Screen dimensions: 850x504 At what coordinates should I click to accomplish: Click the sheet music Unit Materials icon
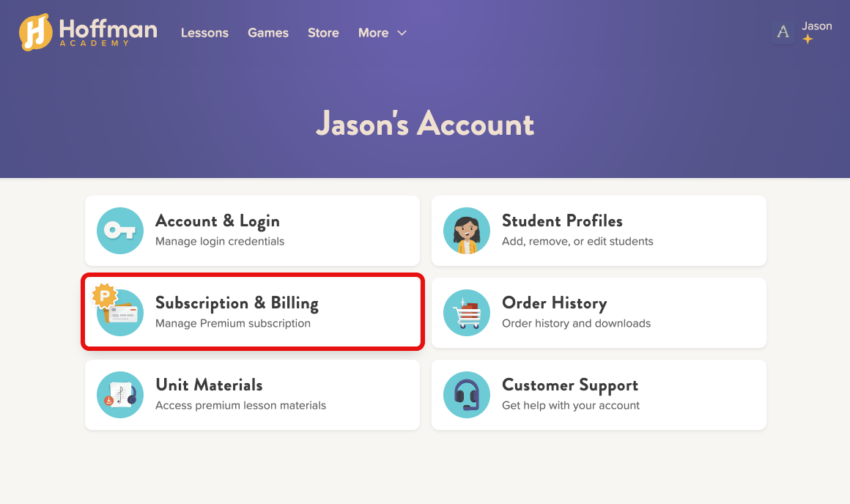tap(120, 395)
